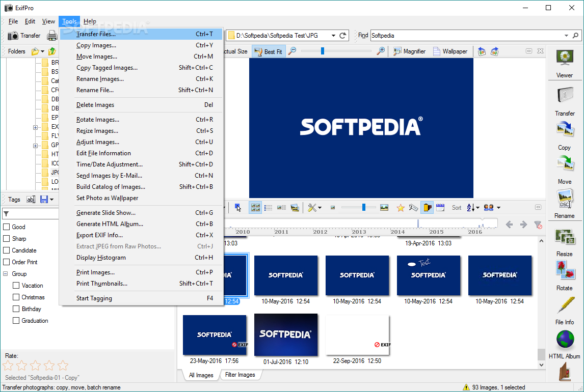Open the save tags dropdown arrow
584x392 pixels.
(x=52, y=200)
